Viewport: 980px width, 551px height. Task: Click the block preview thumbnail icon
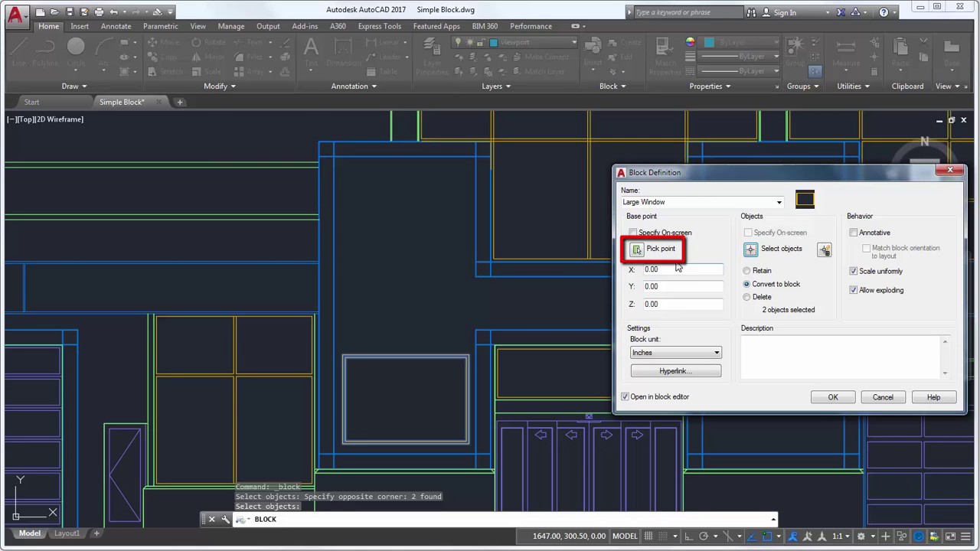[805, 200]
